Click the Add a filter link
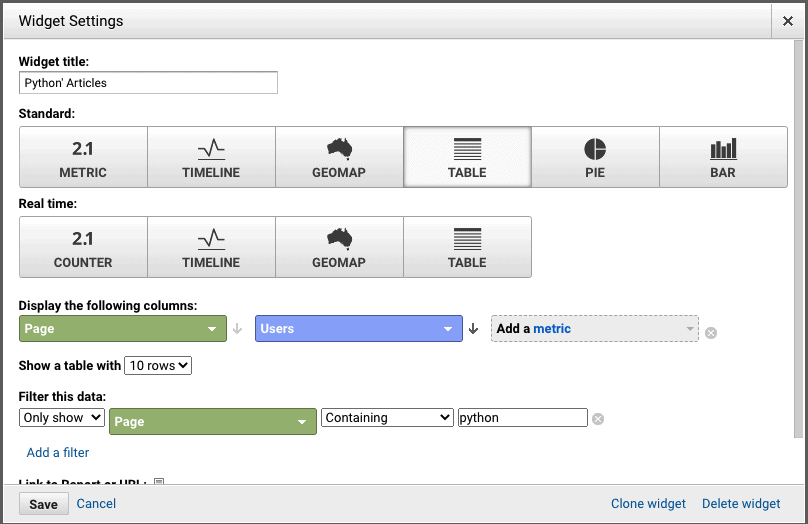The width and height of the screenshot is (808, 524). pos(58,452)
